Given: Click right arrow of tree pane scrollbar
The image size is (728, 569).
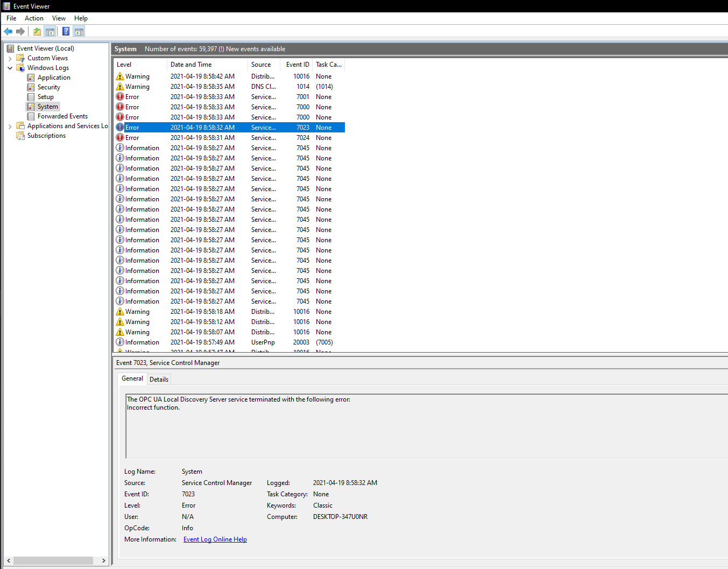Looking at the screenshot, I should [103, 560].
